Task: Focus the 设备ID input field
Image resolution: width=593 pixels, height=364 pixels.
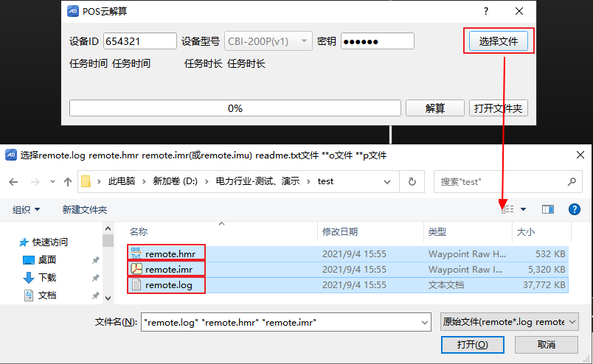Action: [140, 41]
